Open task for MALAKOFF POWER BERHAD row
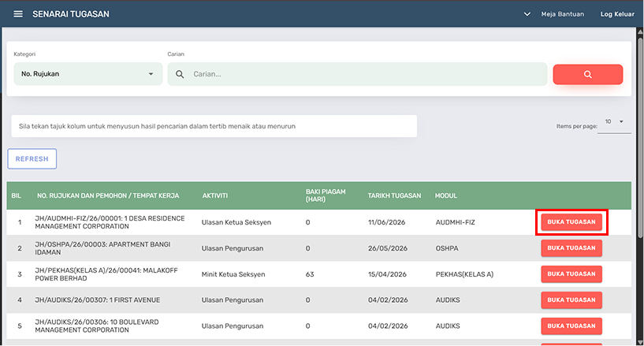Viewport: 644px width, 346px height. 571,274
